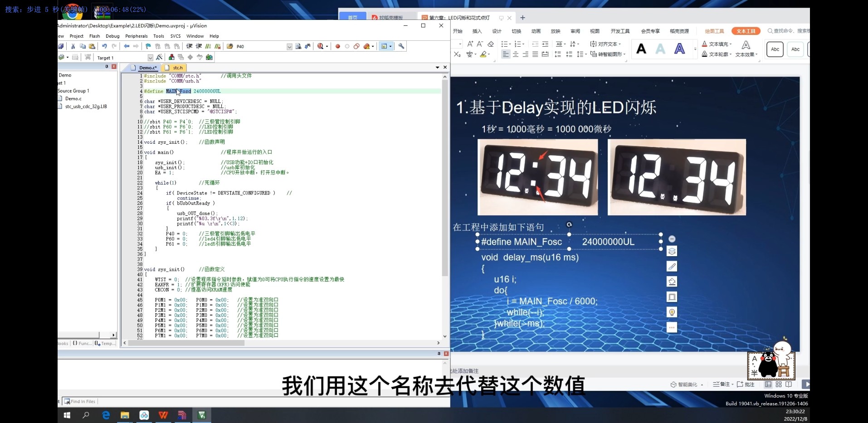Start debug session magnifier icon
The height and width of the screenshot is (423, 868).
coord(321,46)
